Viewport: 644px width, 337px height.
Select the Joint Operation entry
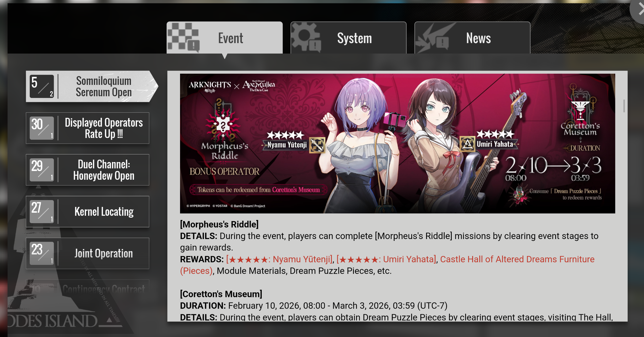click(87, 253)
